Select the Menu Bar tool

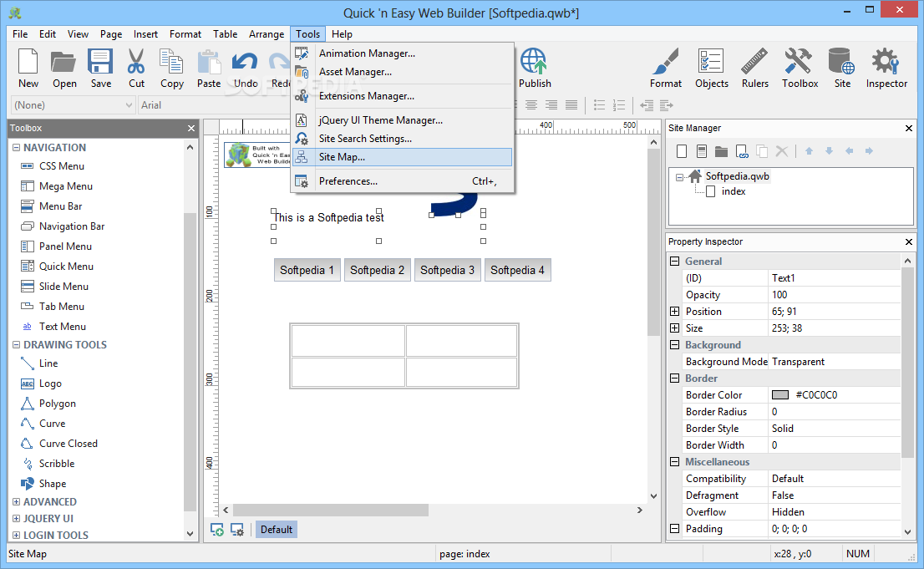point(60,206)
